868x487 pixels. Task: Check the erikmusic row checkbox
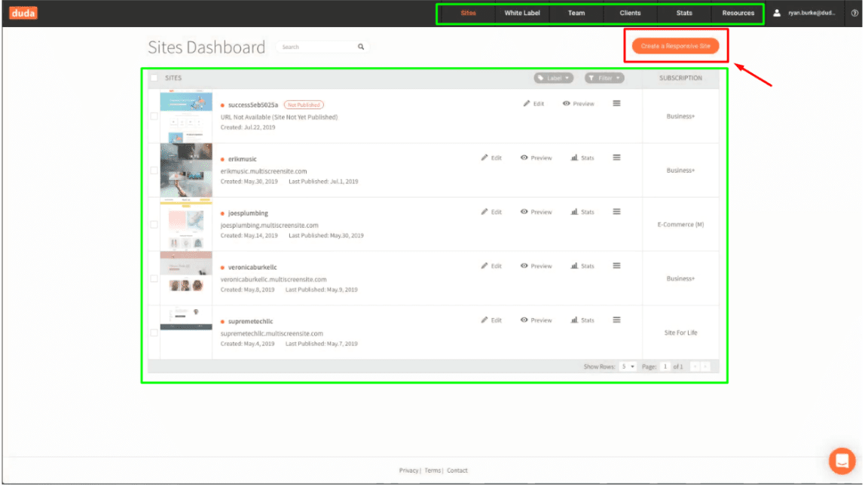point(155,171)
